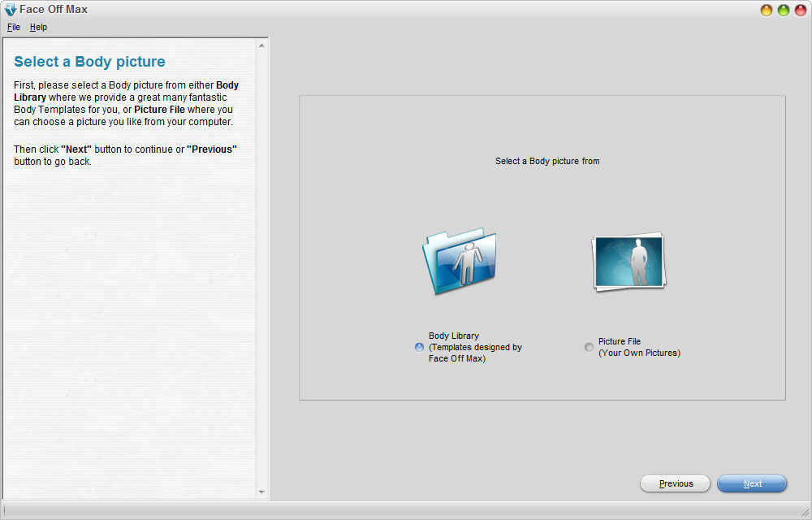The width and height of the screenshot is (812, 520).
Task: Continue with the Next button
Action: pos(752,483)
